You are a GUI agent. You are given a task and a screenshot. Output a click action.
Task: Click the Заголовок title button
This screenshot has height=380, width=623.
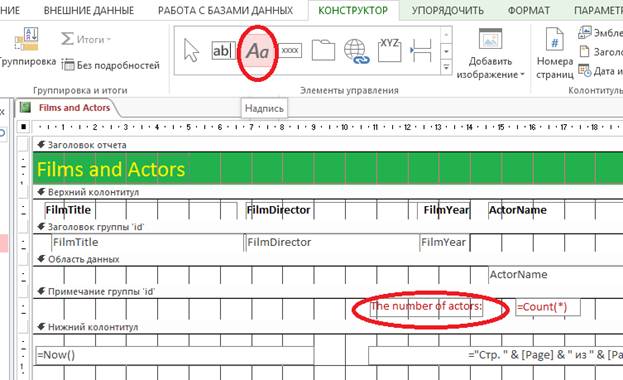(601, 52)
